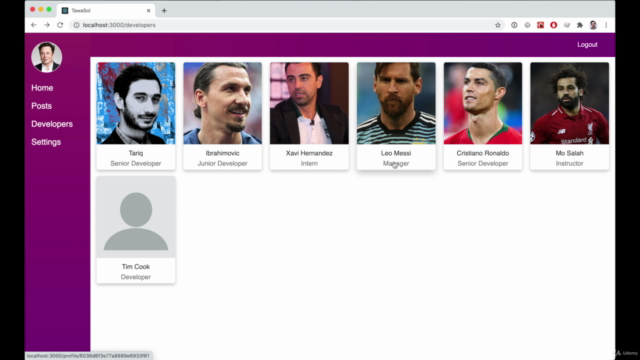This screenshot has width=640, height=360.
Task: Click the name 'Cristiano Ronaldo'
Action: pyautogui.click(x=483, y=153)
